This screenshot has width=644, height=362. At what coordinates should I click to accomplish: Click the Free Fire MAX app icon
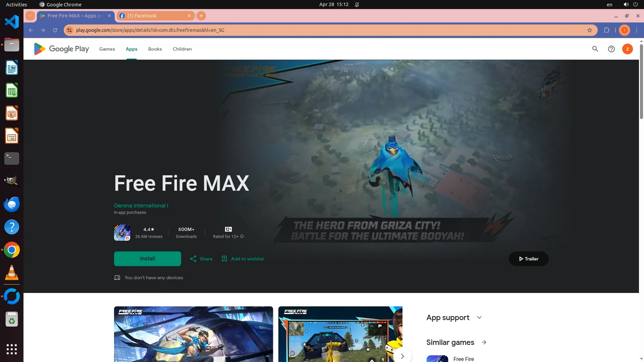122,233
